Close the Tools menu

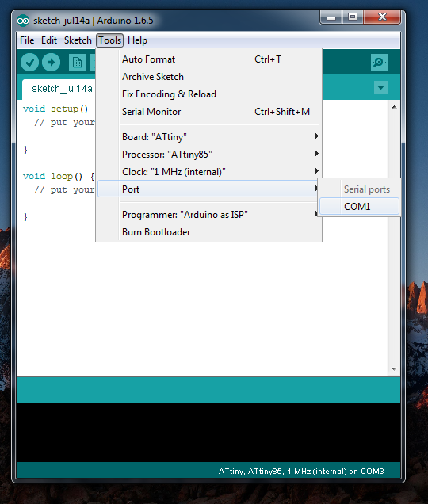[109, 40]
